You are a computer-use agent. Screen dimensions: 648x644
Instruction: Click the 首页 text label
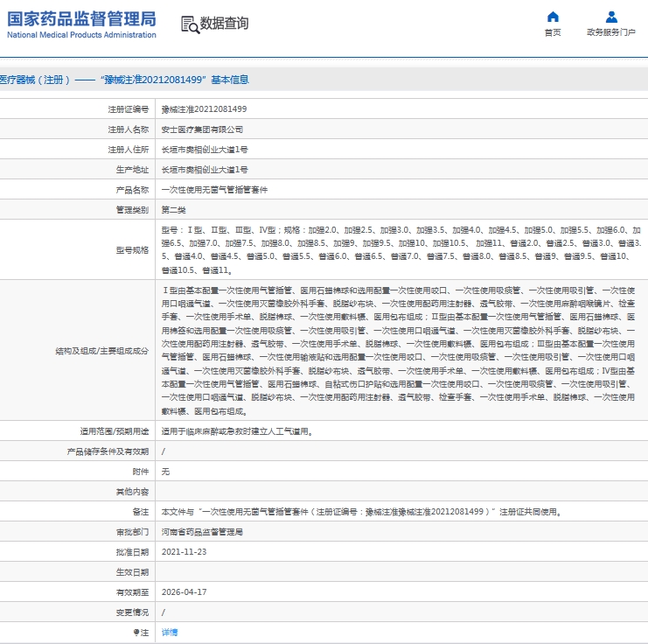pyautogui.click(x=553, y=32)
